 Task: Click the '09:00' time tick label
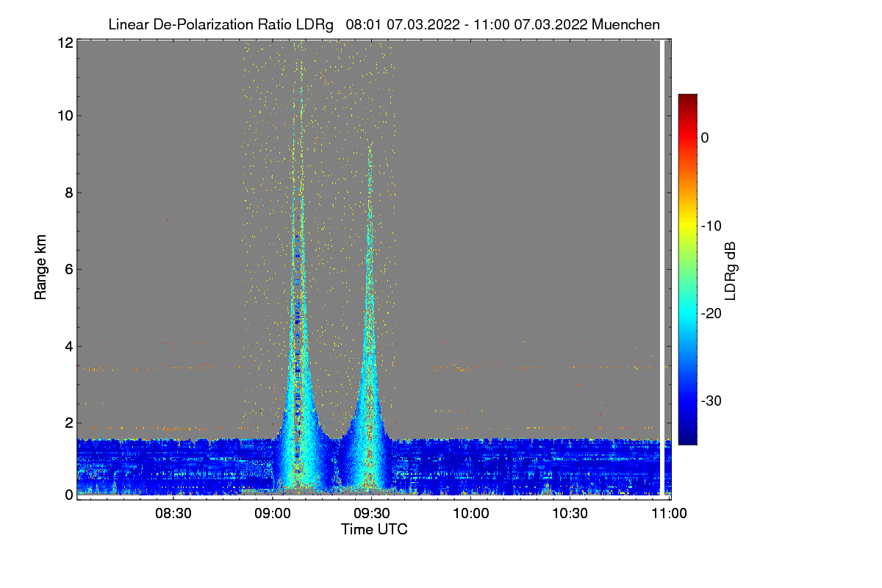(273, 514)
